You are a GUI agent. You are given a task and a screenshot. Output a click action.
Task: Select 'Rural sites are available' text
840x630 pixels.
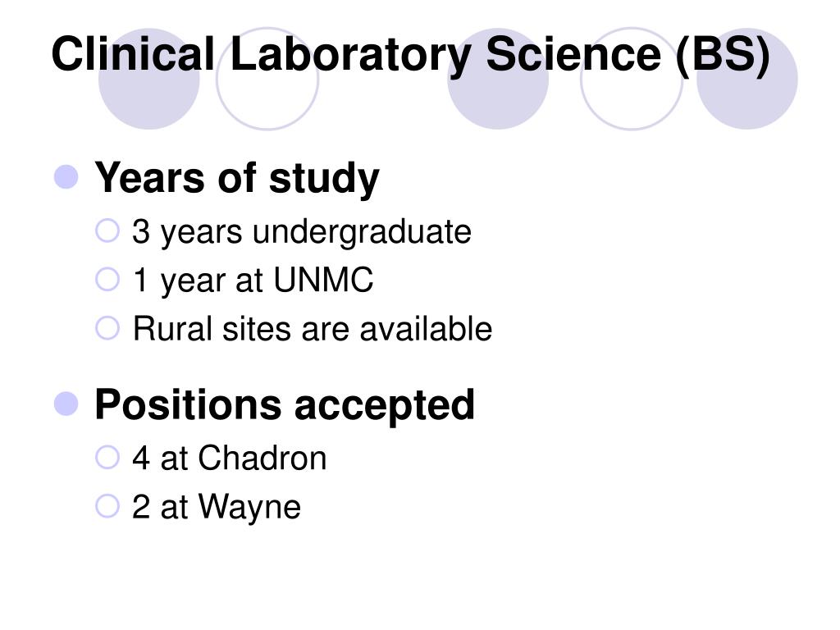pyautogui.click(x=313, y=328)
